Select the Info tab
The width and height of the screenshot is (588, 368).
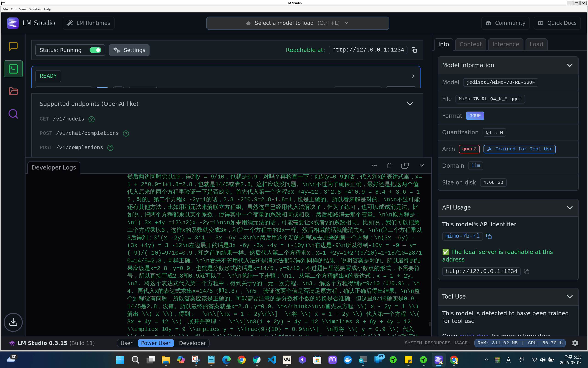[x=444, y=44]
